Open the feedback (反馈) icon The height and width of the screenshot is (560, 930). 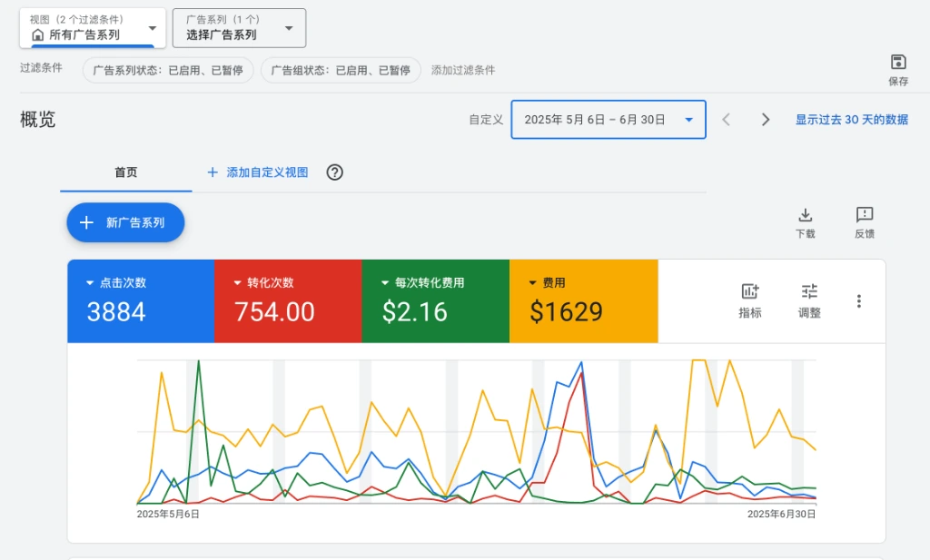(865, 214)
